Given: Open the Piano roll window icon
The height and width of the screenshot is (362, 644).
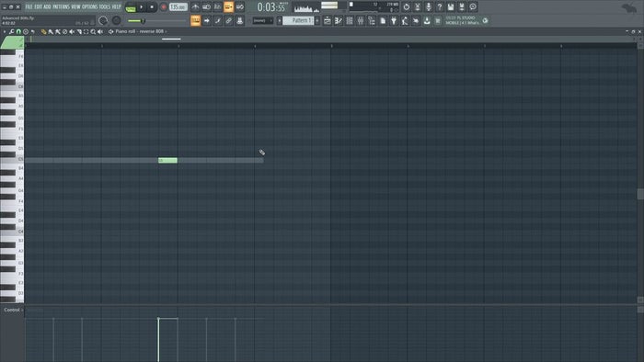Looking at the screenshot, I should (339, 20).
